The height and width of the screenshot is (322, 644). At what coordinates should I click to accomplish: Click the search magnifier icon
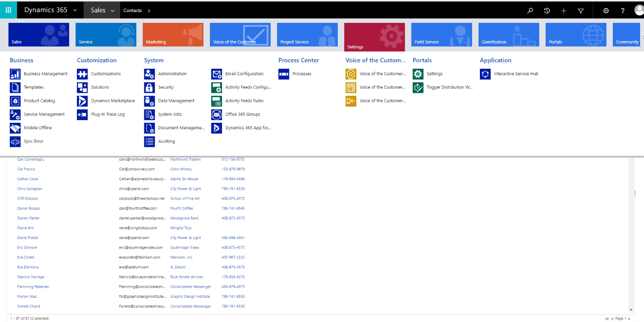click(530, 10)
